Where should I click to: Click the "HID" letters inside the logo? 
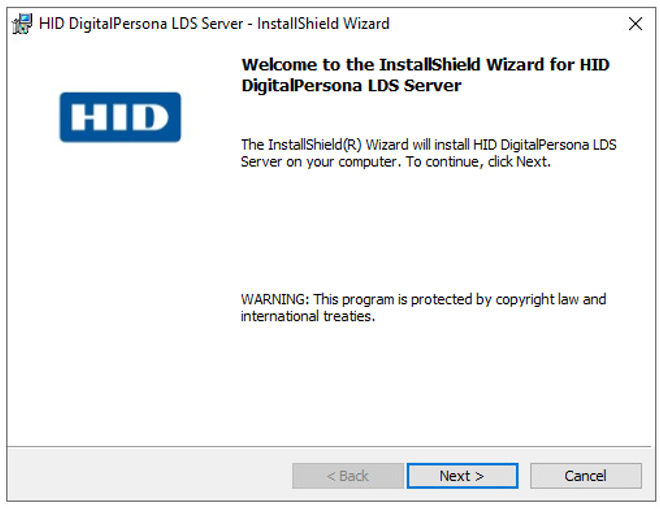coord(120,118)
